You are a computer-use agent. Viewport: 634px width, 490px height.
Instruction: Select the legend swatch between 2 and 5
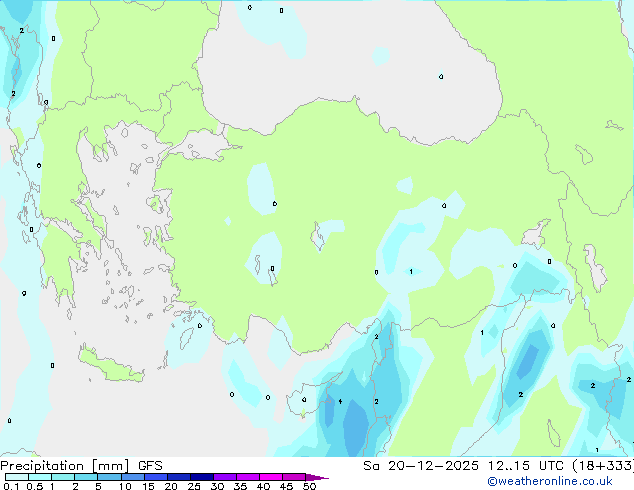[86, 477]
